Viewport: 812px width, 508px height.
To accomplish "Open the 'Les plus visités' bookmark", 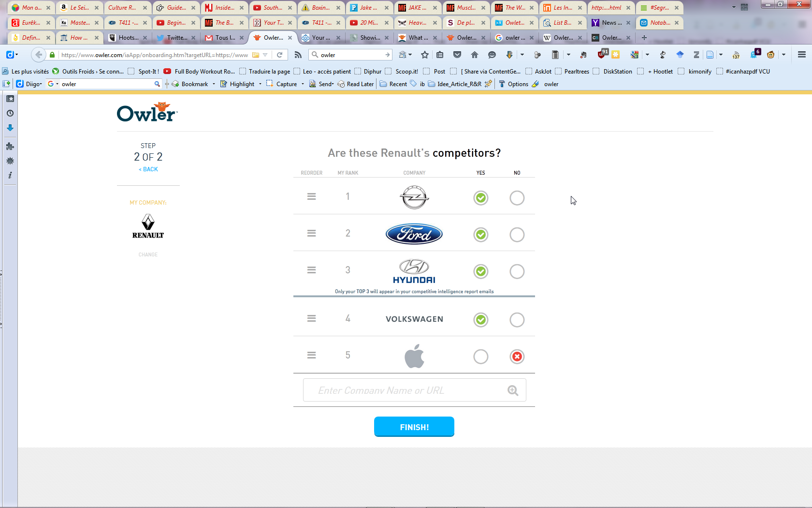I will [x=26, y=71].
